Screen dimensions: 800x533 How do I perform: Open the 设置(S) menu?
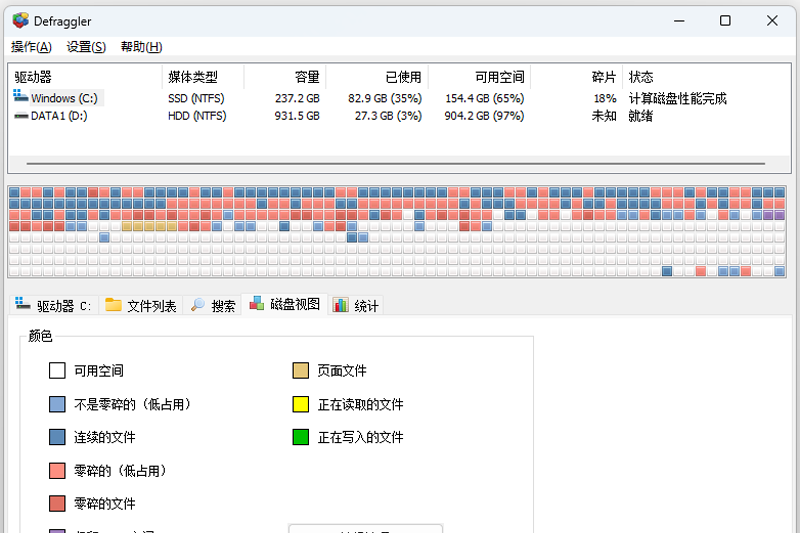(86, 47)
